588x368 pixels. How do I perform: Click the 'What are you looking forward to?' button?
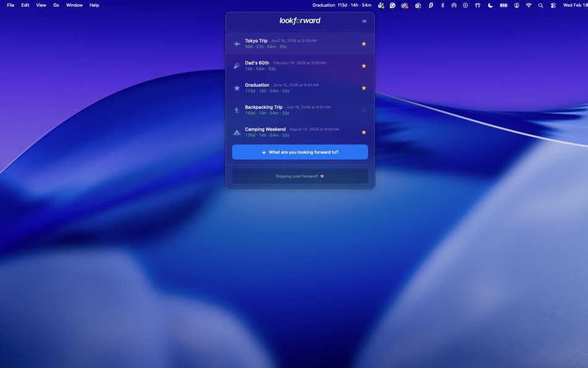[x=300, y=151]
